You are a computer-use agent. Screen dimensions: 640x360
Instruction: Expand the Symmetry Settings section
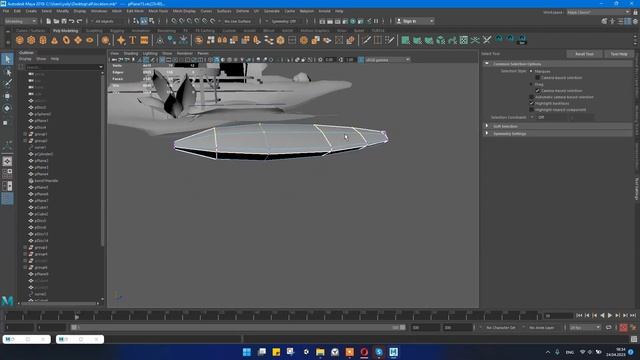tap(487, 133)
